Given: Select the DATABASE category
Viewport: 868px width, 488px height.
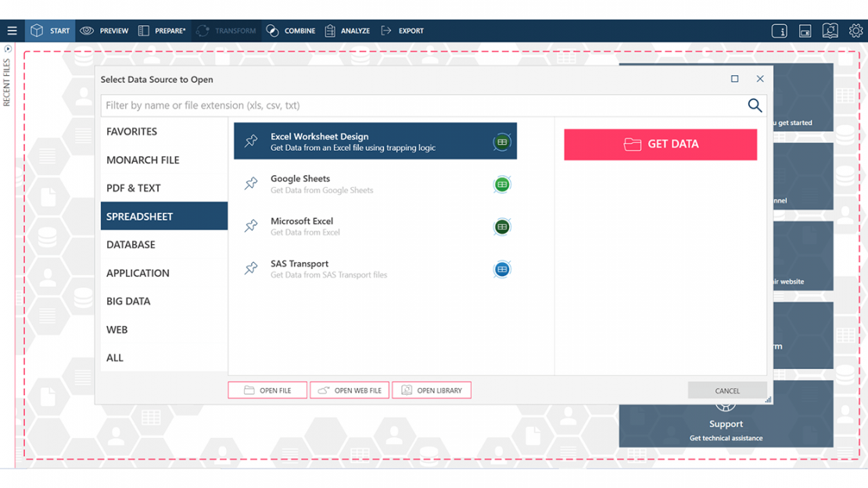Looking at the screenshot, I should [x=130, y=244].
